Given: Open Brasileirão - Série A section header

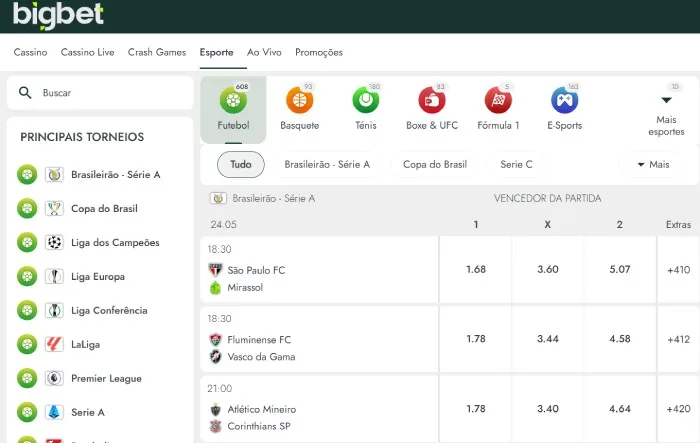Looking at the screenshot, I should [x=262, y=198].
